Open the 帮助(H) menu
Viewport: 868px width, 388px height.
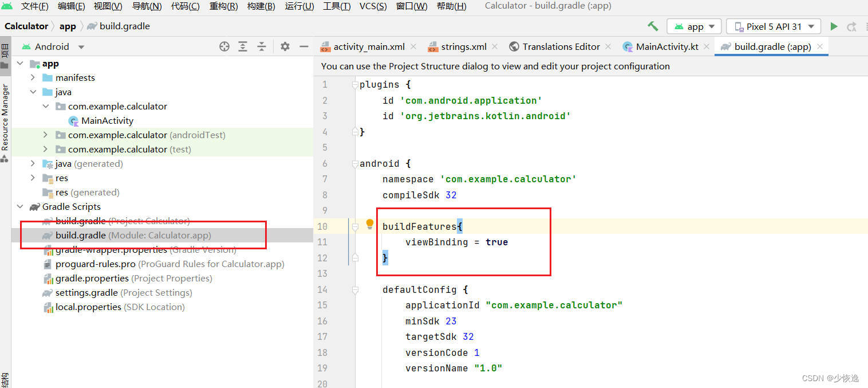pos(451,6)
